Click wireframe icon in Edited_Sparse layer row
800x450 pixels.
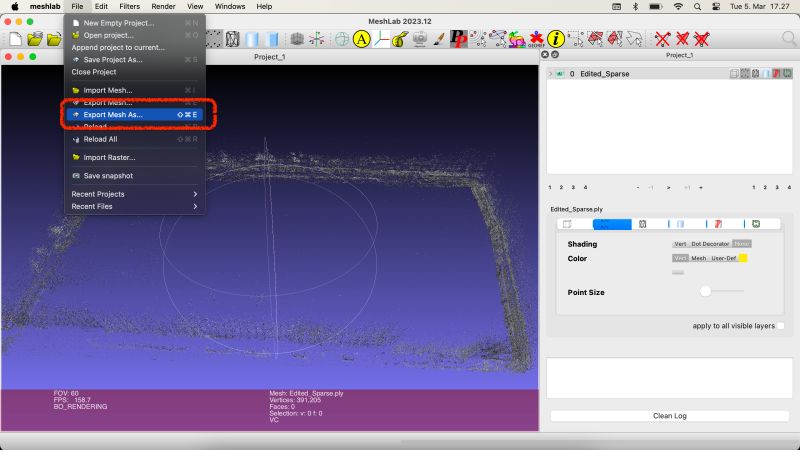click(755, 73)
